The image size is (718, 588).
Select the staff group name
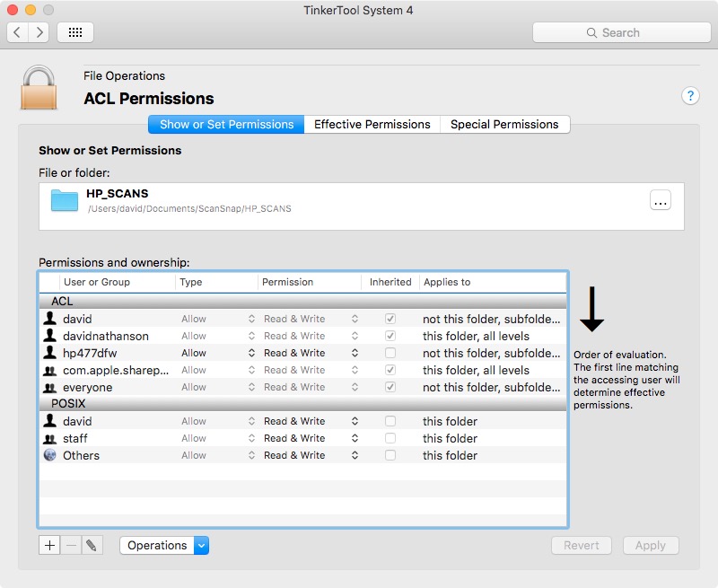tap(75, 438)
